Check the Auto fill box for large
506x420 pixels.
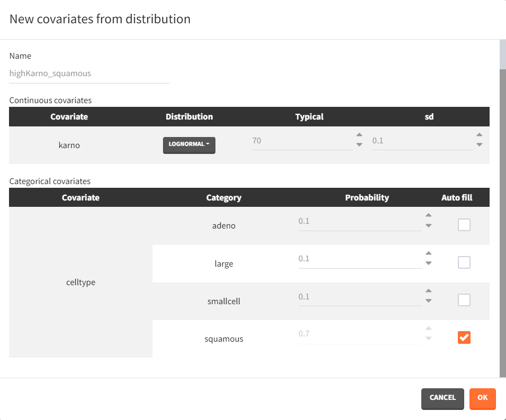464,262
